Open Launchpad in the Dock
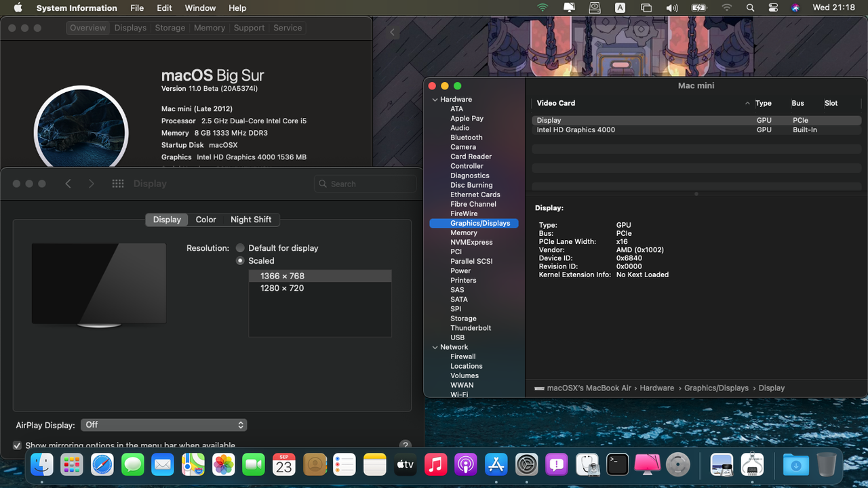868x488 pixels. pyautogui.click(x=72, y=464)
